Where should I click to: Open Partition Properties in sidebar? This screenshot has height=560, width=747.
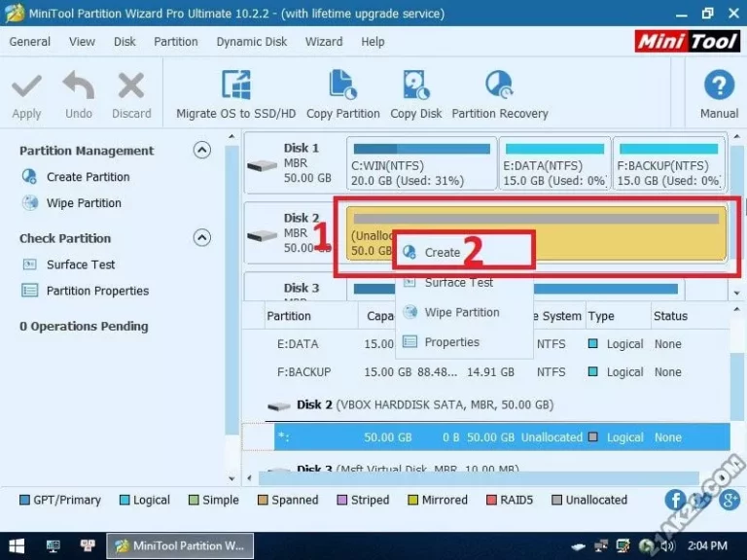click(x=97, y=291)
